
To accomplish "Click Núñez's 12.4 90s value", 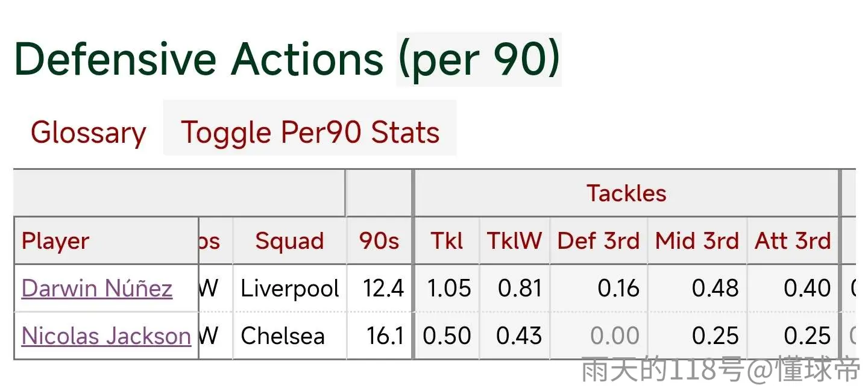I will [x=383, y=289].
